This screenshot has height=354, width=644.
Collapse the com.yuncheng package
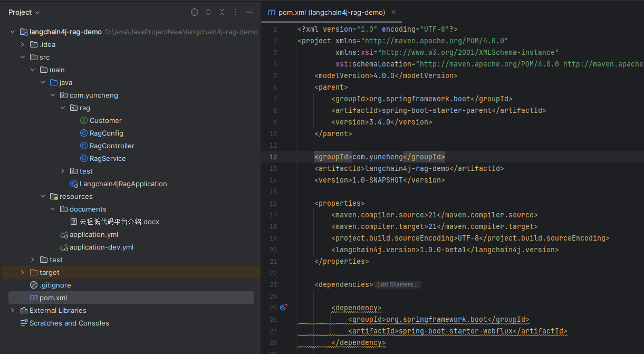[x=53, y=95]
